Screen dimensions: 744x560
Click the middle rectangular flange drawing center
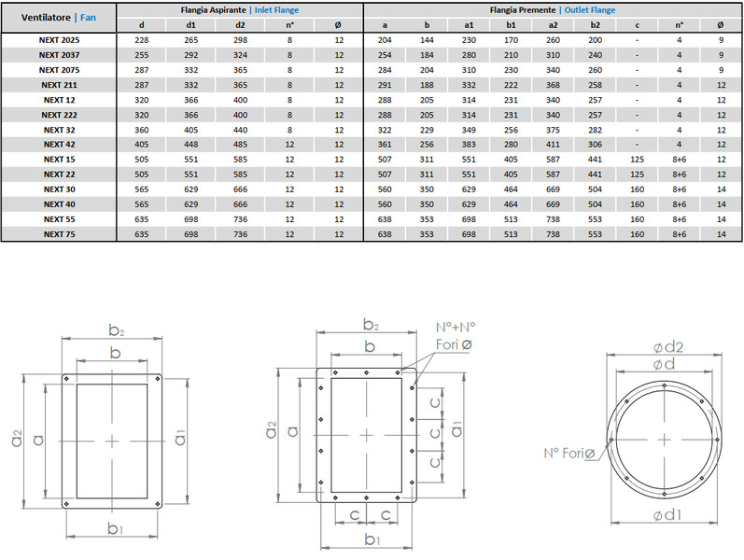point(371,434)
